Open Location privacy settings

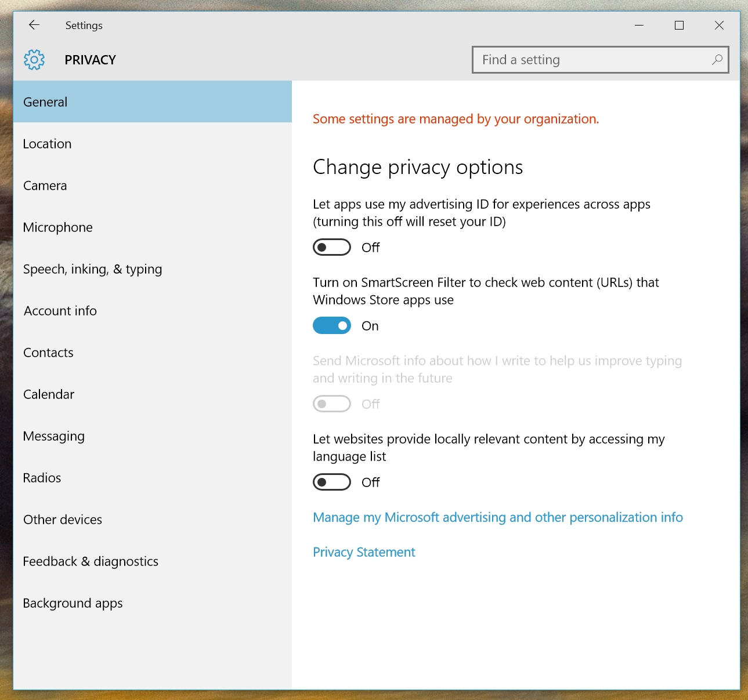[153, 144]
